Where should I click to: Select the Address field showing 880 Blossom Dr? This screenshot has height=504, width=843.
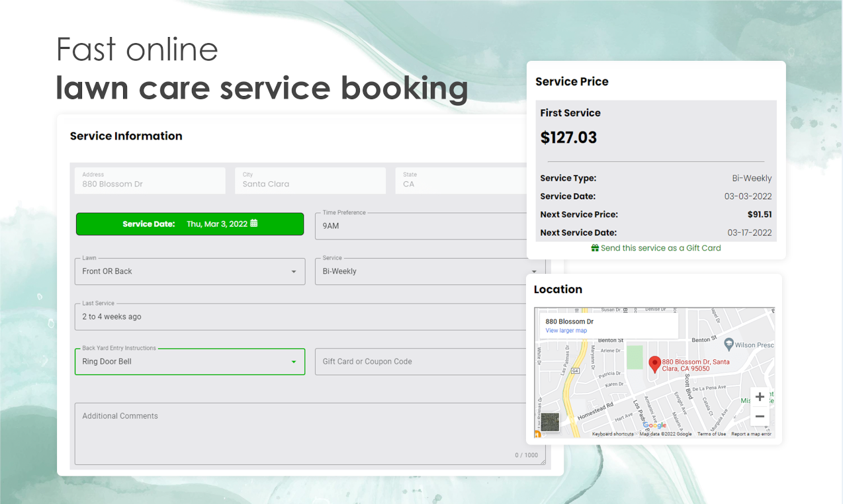click(150, 180)
